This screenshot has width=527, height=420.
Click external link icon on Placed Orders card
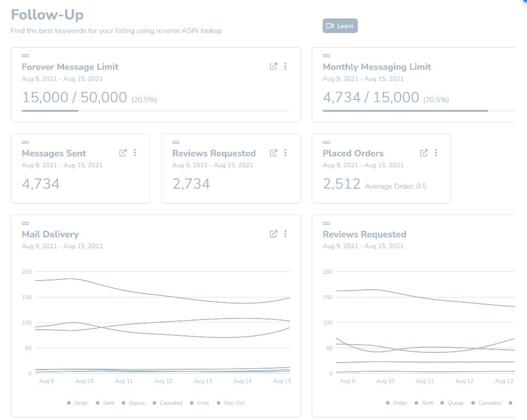click(x=424, y=153)
